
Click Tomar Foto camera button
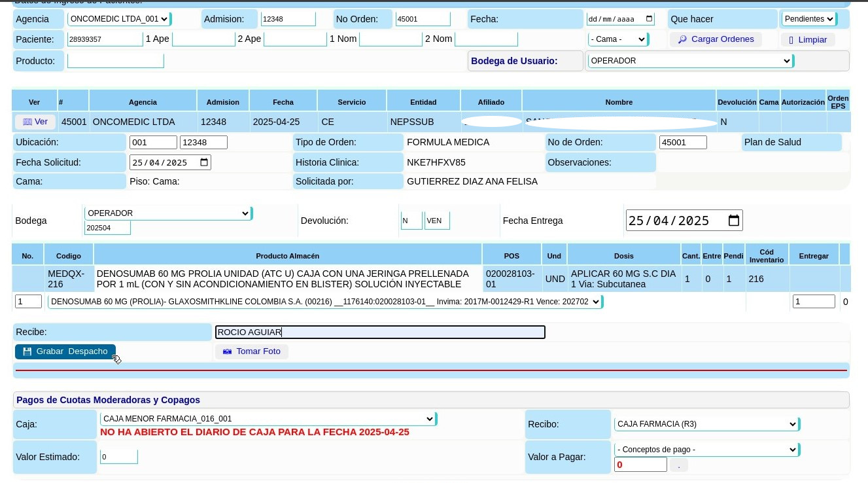pyautogui.click(x=252, y=351)
